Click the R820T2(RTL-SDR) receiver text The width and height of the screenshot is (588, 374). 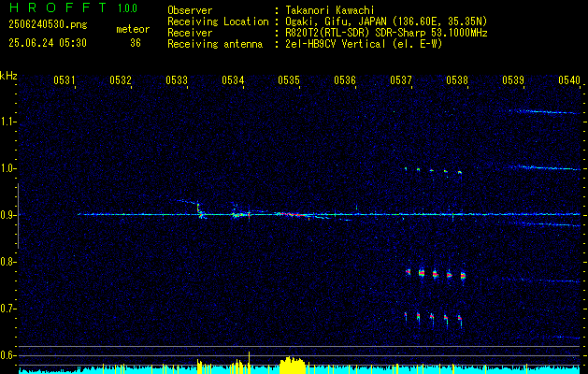pos(386,33)
